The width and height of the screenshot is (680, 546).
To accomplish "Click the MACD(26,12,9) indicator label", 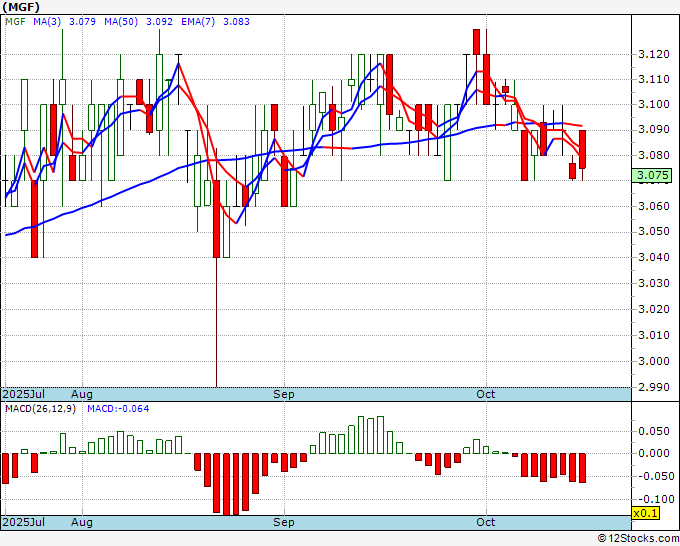I will [40, 409].
